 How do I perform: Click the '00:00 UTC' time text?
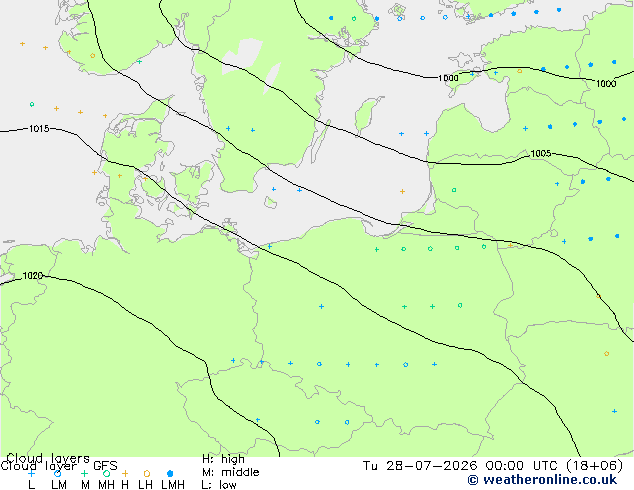[x=522, y=466]
